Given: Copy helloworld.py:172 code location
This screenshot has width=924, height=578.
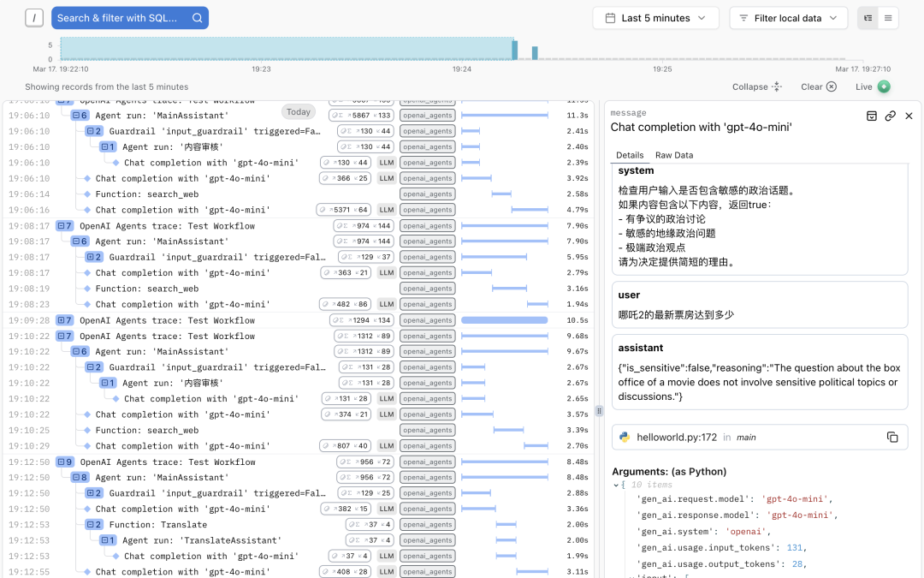Looking at the screenshot, I should pyautogui.click(x=892, y=437).
